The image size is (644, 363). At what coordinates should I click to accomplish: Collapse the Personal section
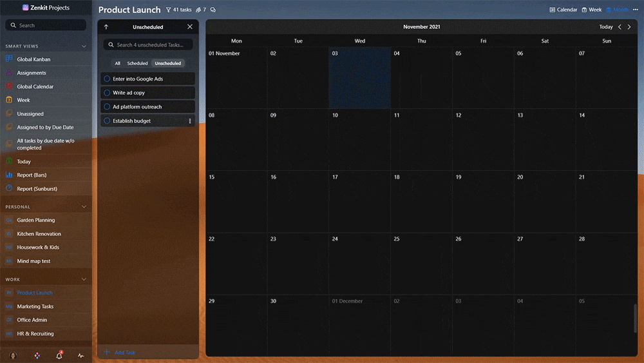coord(84,207)
